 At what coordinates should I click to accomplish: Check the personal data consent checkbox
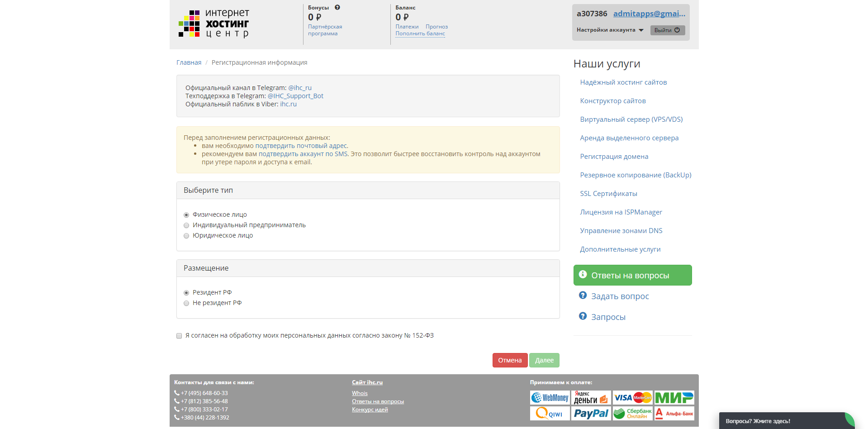(x=179, y=336)
